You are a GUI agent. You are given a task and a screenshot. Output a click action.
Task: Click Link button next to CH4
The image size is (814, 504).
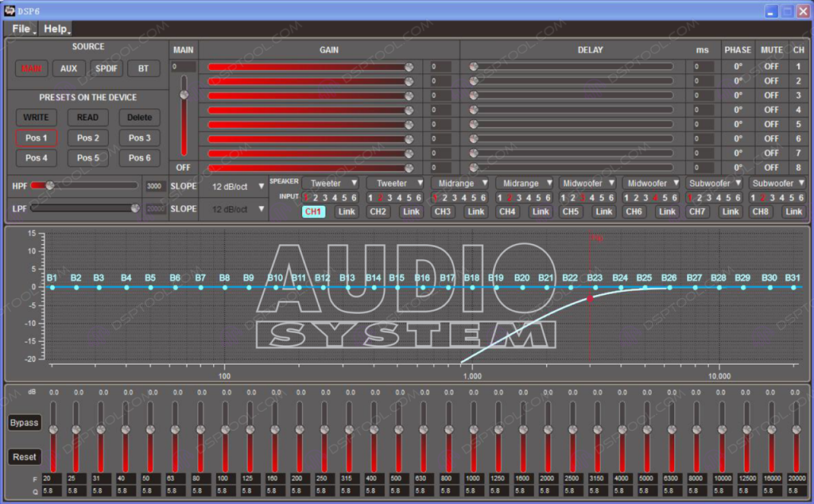541,211
